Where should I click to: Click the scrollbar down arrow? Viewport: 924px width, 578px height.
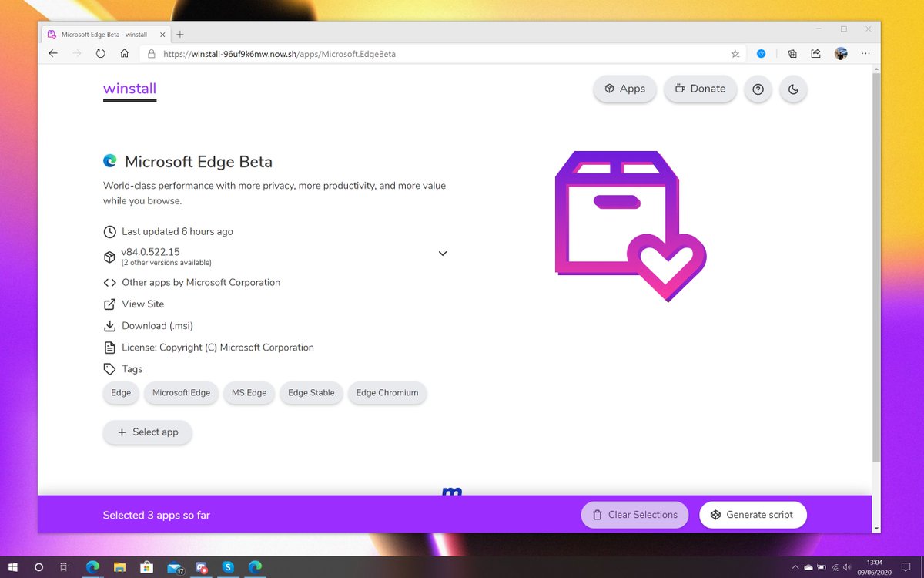point(876,528)
